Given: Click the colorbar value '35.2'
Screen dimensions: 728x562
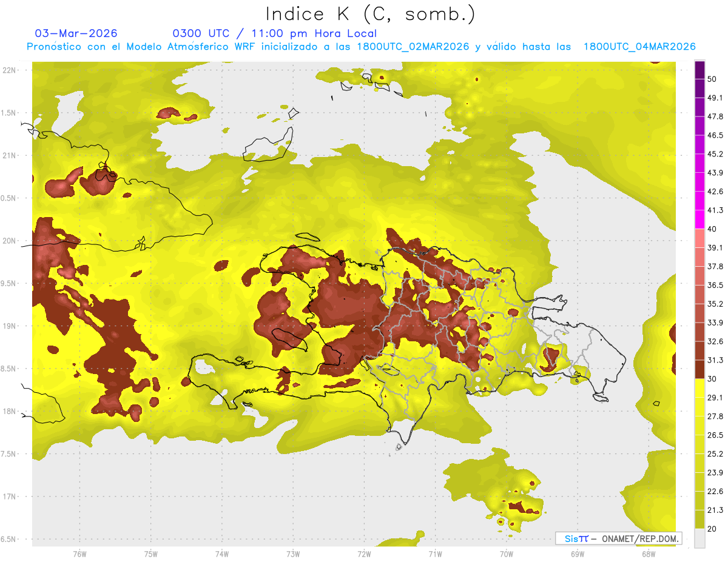Looking at the screenshot, I should [x=715, y=304].
